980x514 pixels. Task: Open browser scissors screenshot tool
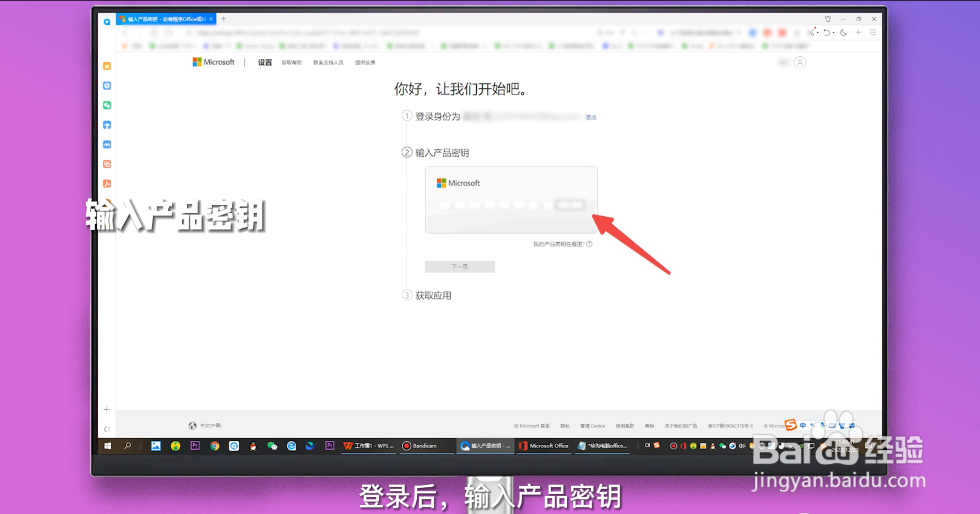tap(812, 33)
